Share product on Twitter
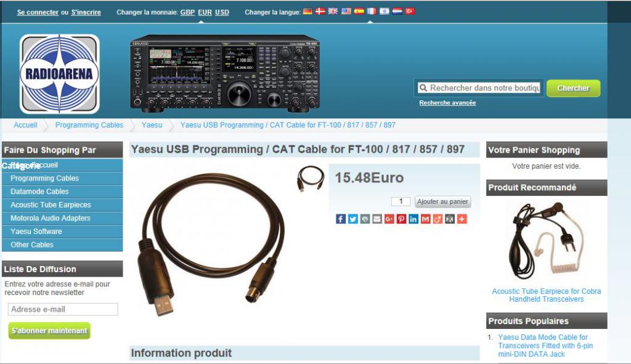The image size is (631, 364). tap(353, 219)
